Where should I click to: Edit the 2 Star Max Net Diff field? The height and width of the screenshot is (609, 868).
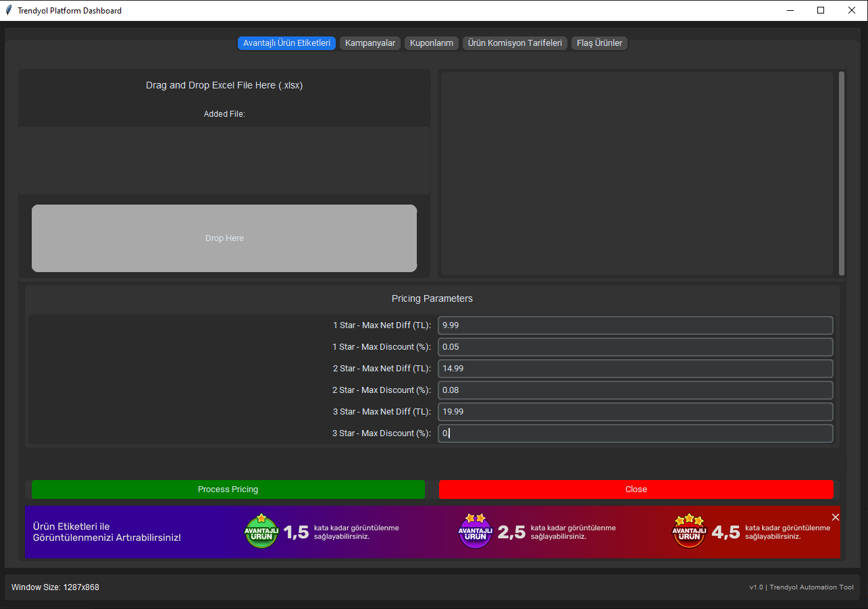tap(635, 369)
